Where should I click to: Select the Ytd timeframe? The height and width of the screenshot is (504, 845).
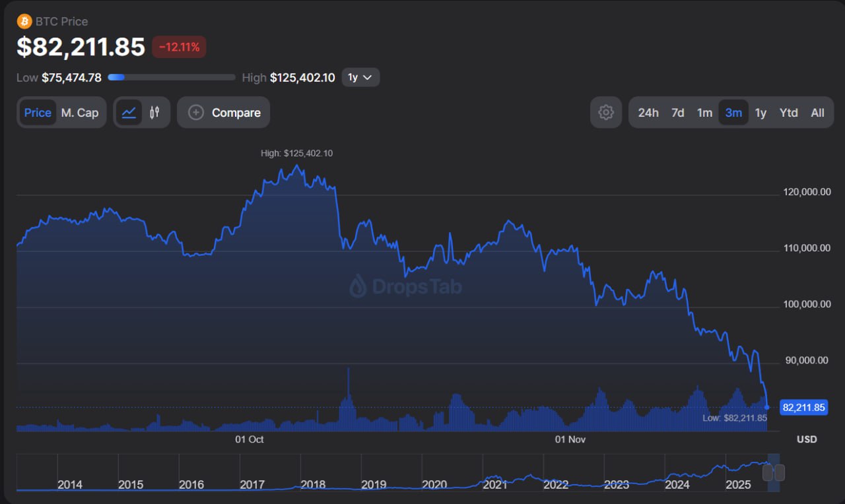pos(788,113)
